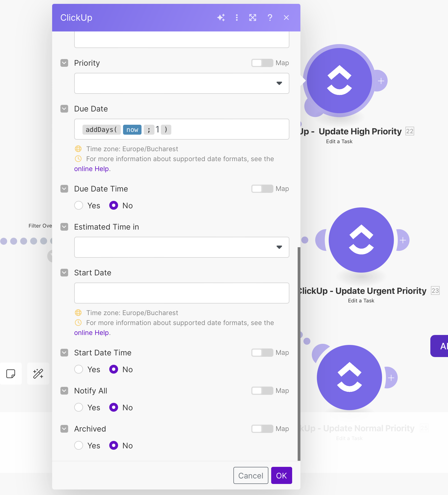
Task: Click the Update Urgent Priority ClickUp module icon
Action: pyautogui.click(x=361, y=240)
